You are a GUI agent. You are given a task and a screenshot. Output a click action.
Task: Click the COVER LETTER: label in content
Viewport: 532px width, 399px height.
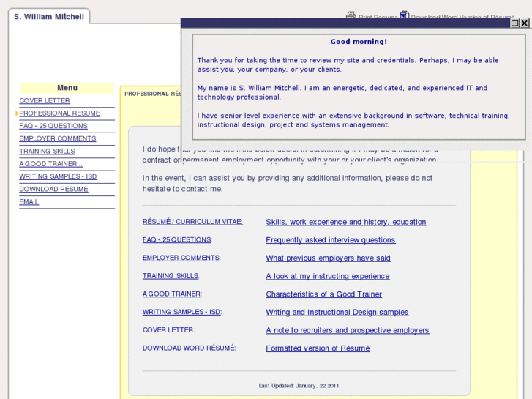click(168, 329)
